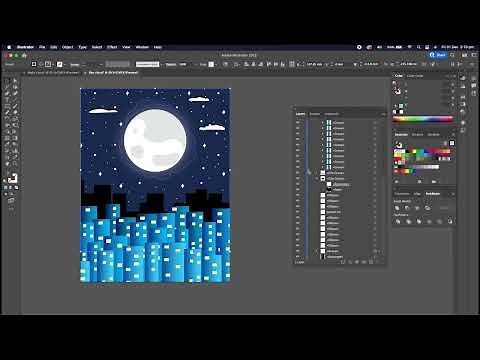480x360 pixels.
Task: Click the Divide pathfinder icon
Action: coord(398,221)
